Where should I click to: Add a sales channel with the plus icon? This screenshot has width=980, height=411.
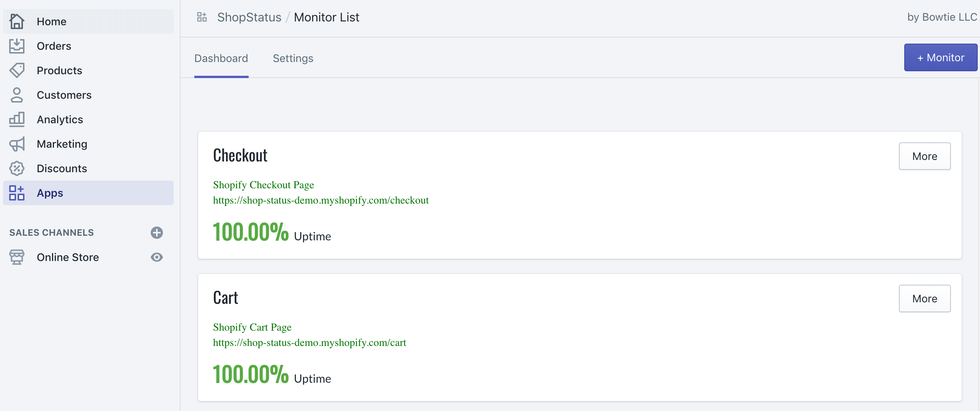tap(157, 233)
